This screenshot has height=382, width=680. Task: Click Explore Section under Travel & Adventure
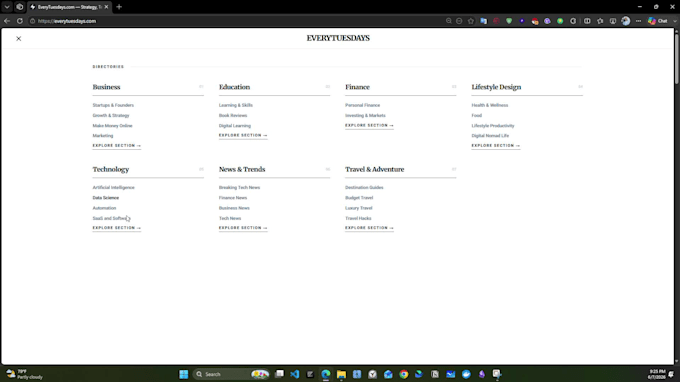coord(369,228)
